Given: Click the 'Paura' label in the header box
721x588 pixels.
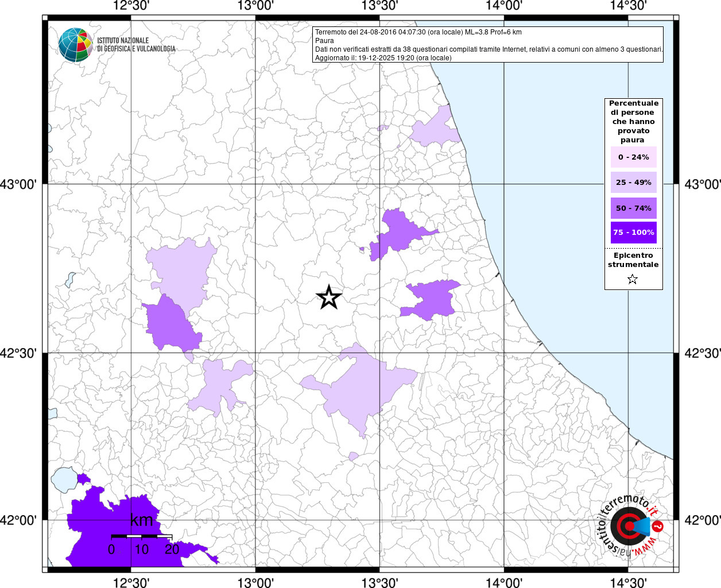Looking at the screenshot, I should click(324, 41).
